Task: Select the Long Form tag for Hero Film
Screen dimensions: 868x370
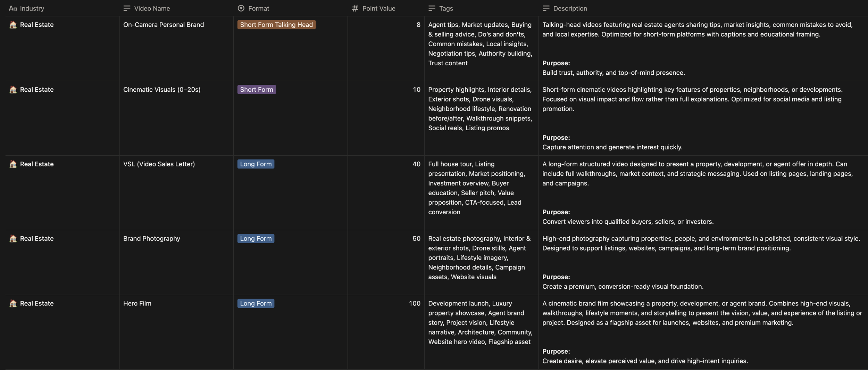Action: (256, 303)
